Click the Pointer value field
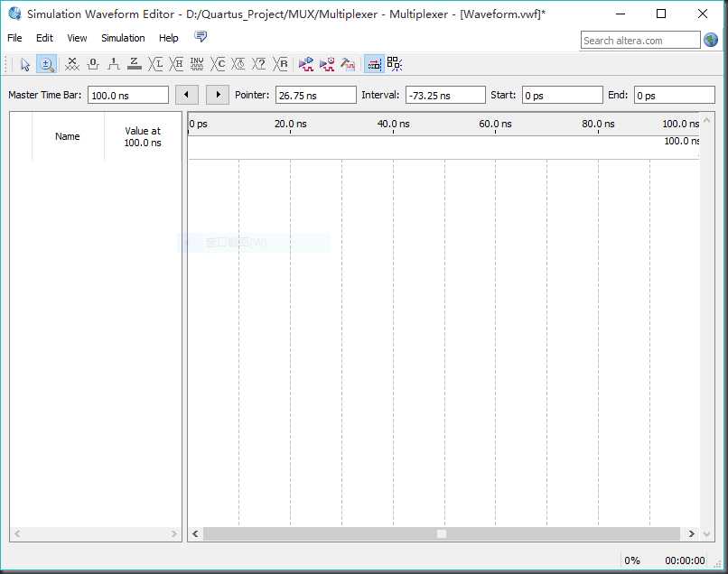The image size is (728, 574). [316, 95]
